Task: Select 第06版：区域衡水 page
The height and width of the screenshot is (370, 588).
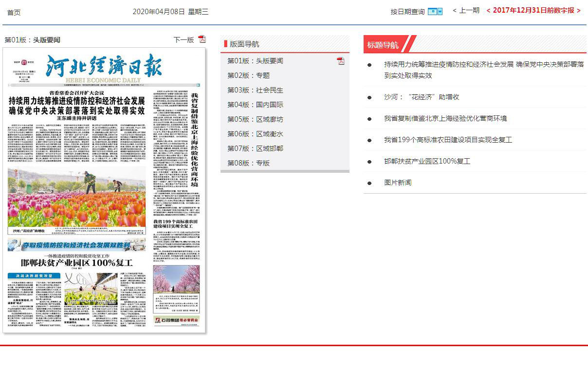Action: (x=255, y=134)
